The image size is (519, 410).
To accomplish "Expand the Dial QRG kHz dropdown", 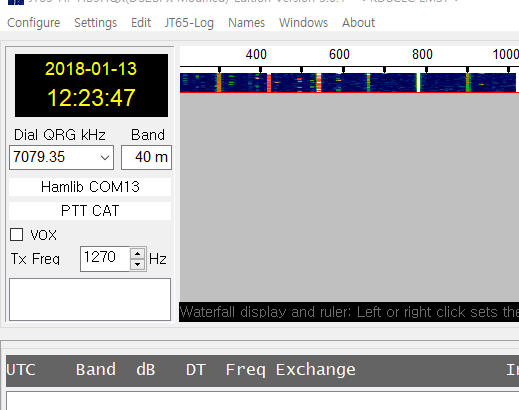I will click(x=105, y=157).
